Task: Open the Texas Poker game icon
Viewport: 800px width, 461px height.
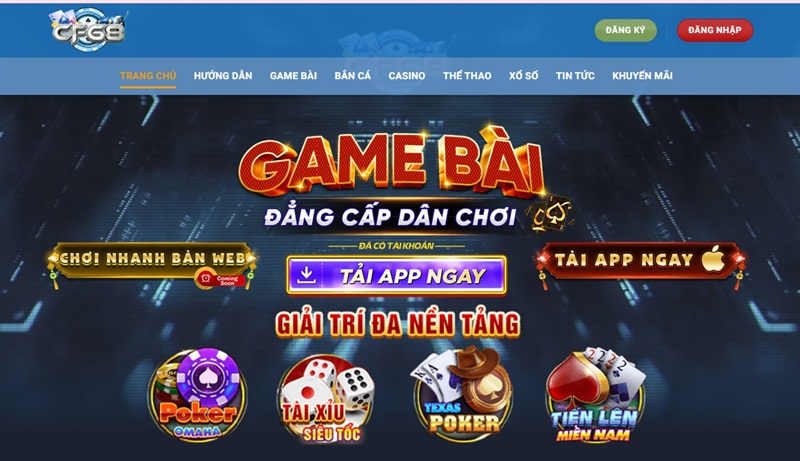Action: click(463, 392)
